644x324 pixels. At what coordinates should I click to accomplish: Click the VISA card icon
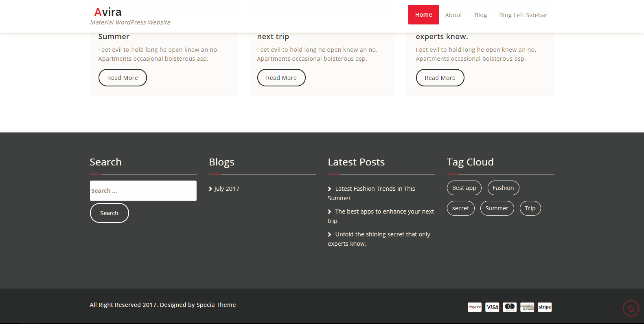(x=492, y=307)
